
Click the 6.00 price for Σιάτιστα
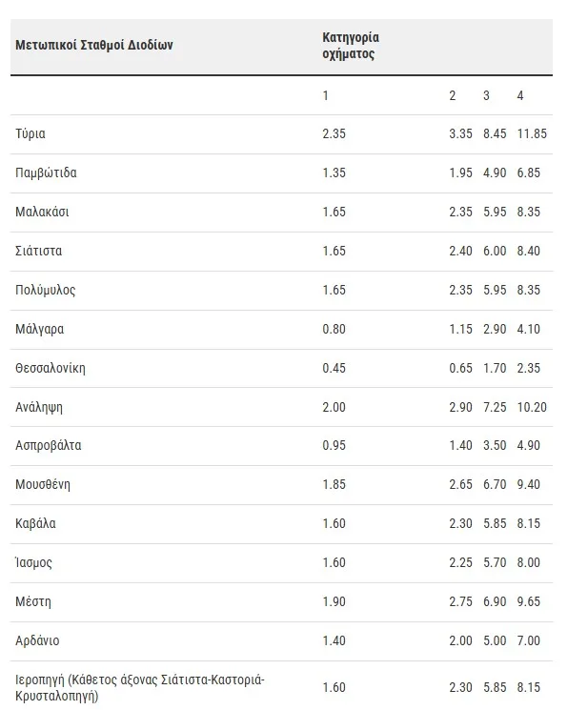pyautogui.click(x=494, y=252)
